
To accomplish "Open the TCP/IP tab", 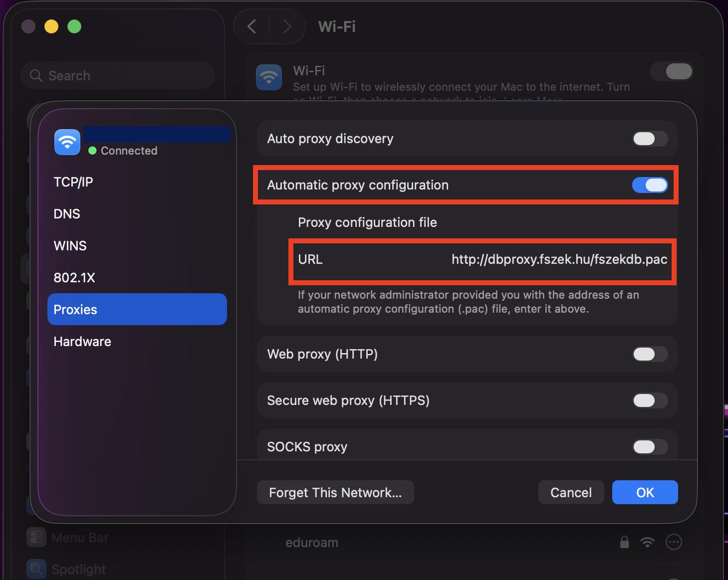I will [73, 182].
